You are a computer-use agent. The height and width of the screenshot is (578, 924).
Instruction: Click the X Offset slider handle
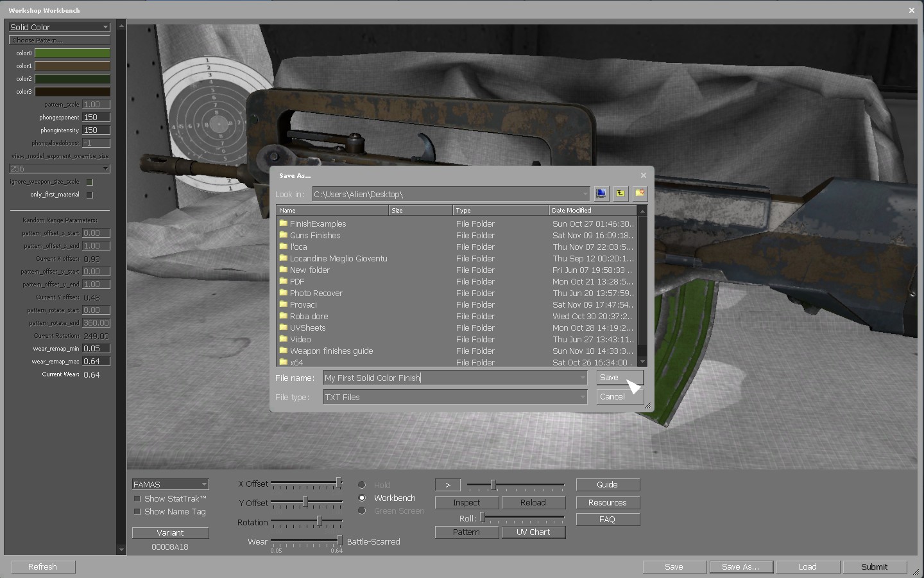(x=339, y=482)
